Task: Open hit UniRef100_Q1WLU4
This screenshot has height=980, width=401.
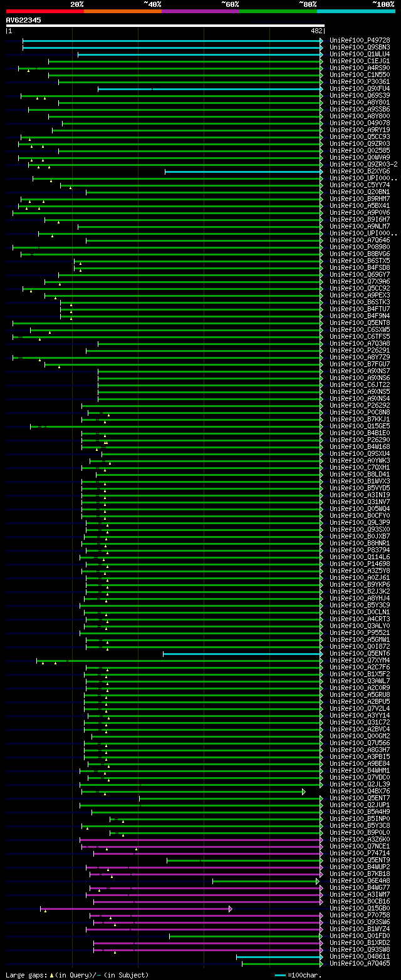Action: [x=360, y=54]
